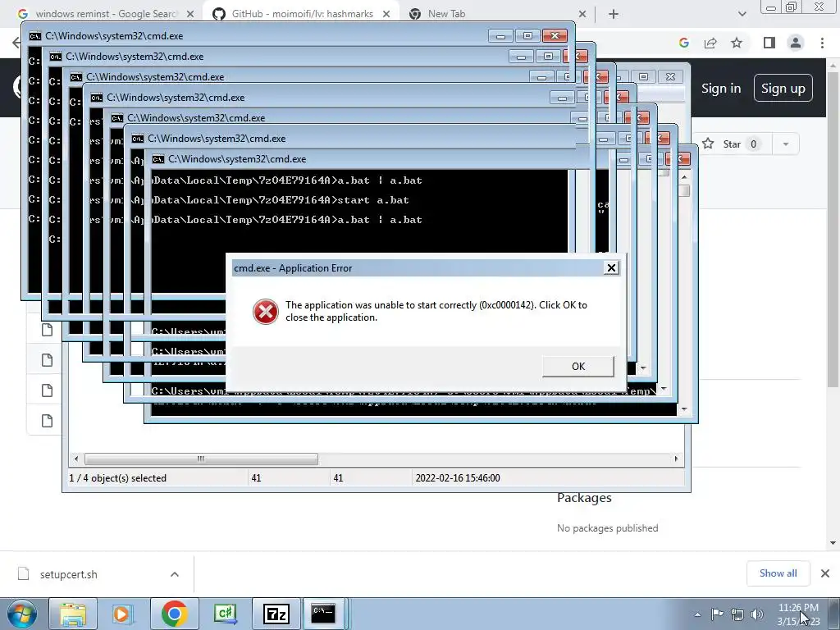Screen dimensions: 840x630
Task: Close the Chrome downloads bar
Action: [x=825, y=573]
